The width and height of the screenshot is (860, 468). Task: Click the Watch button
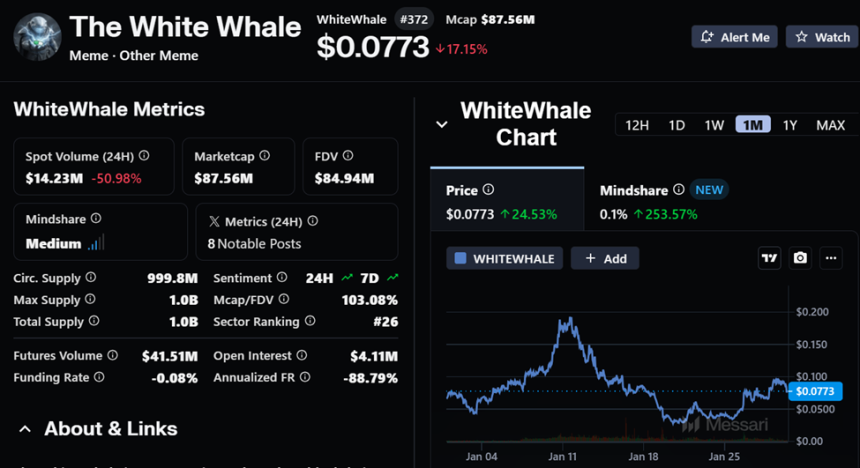pos(821,37)
